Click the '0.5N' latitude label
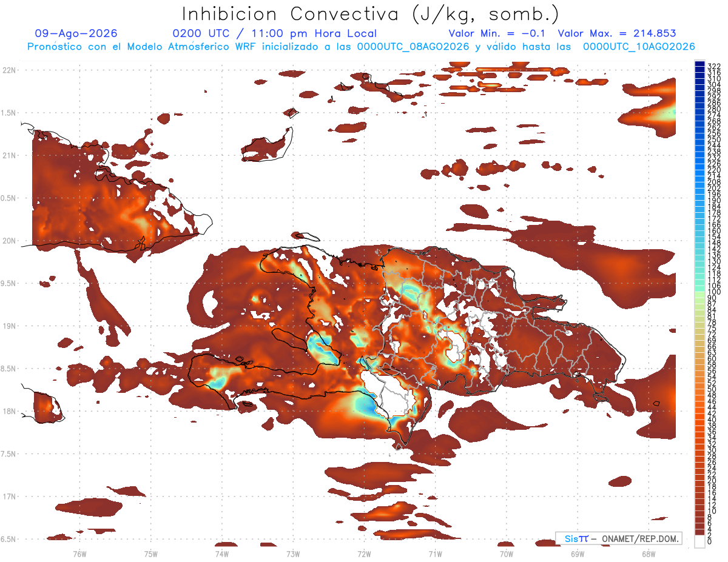 pos(8,198)
